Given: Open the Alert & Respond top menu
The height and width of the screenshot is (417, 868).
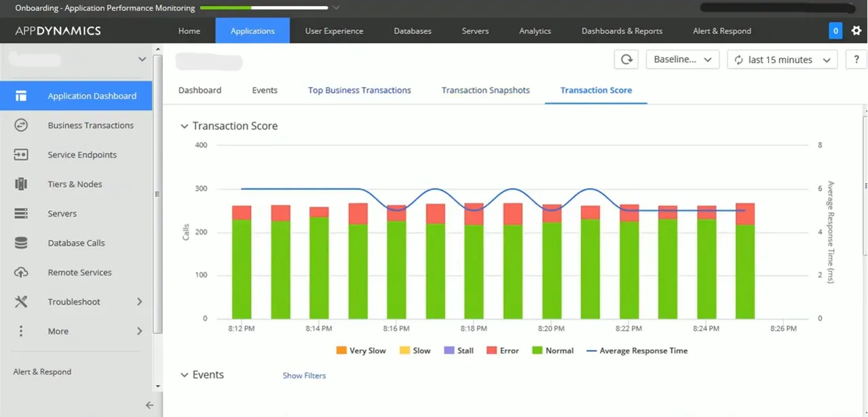Looking at the screenshot, I should (722, 31).
